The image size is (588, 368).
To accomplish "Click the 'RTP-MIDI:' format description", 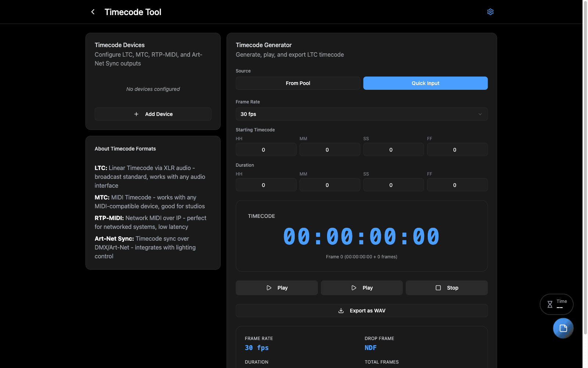I will pyautogui.click(x=151, y=222).
